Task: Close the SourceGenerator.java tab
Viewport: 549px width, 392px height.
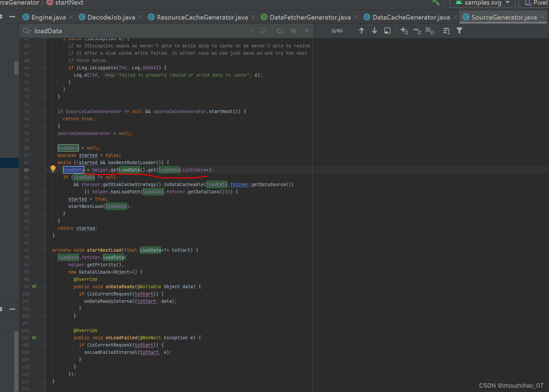Action: 542,17
